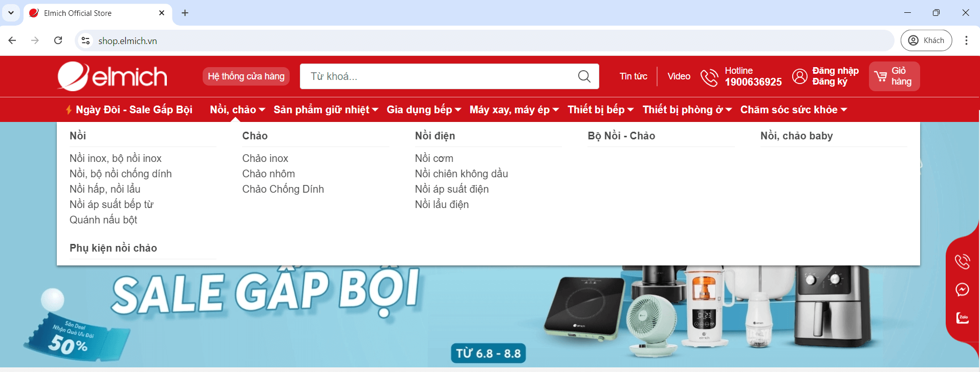
Task: Click the browser back arrow
Action: click(12, 40)
